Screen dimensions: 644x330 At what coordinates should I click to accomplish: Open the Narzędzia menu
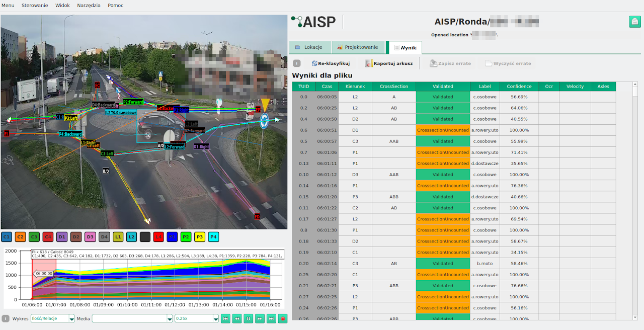(x=89, y=5)
